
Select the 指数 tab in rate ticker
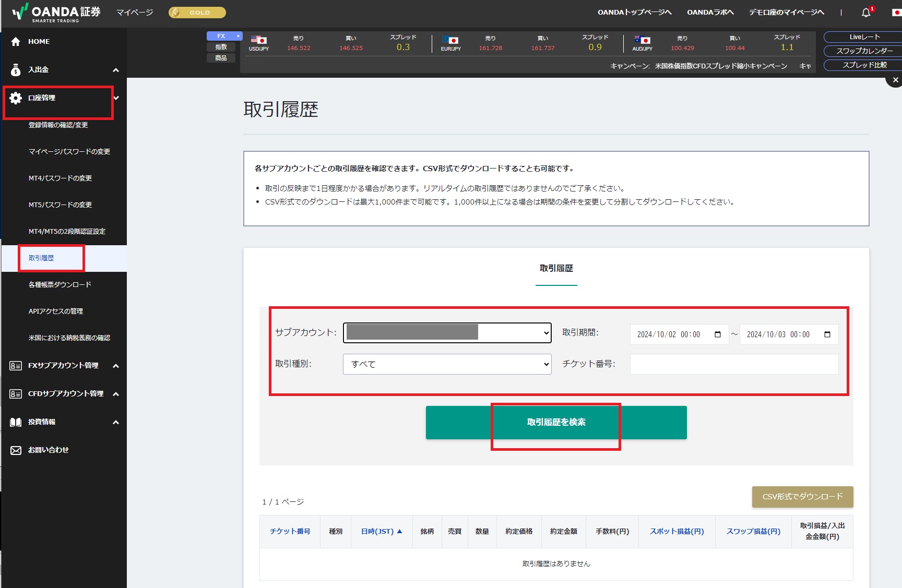click(x=221, y=47)
